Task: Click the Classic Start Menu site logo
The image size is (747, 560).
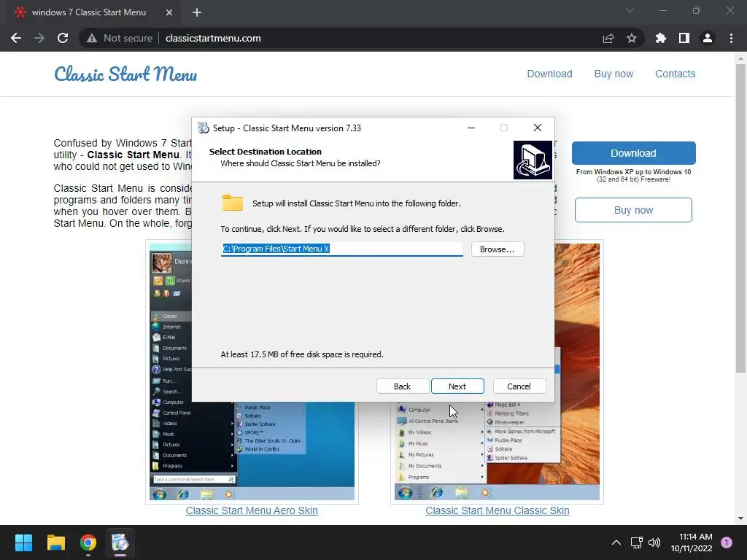Action: 125,74
